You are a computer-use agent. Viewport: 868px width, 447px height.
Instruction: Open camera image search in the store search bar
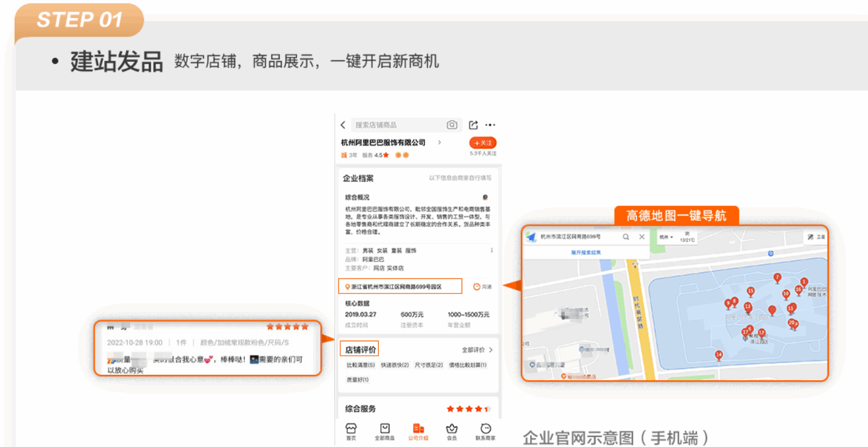452,125
